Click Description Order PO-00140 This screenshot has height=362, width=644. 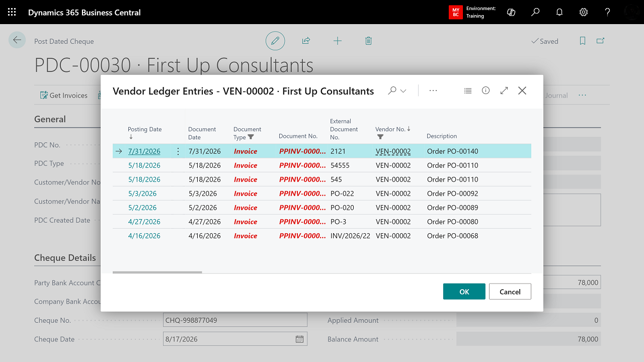click(452, 151)
